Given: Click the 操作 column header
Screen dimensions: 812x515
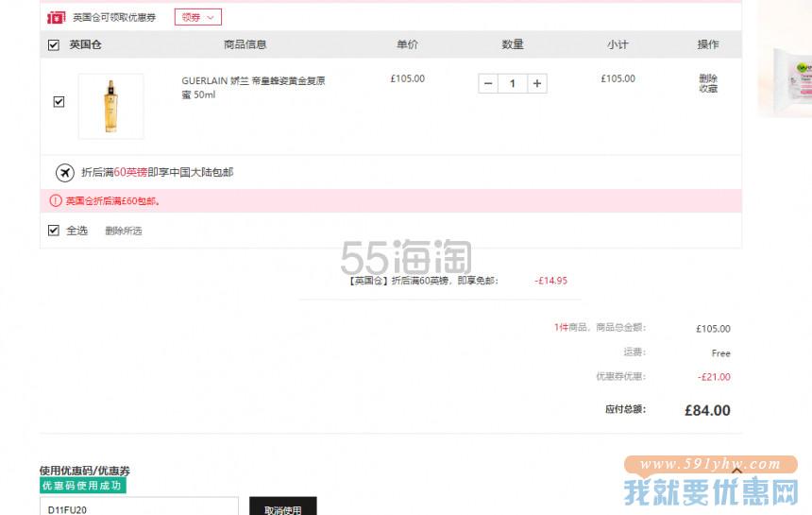Looking at the screenshot, I should click(x=708, y=44).
